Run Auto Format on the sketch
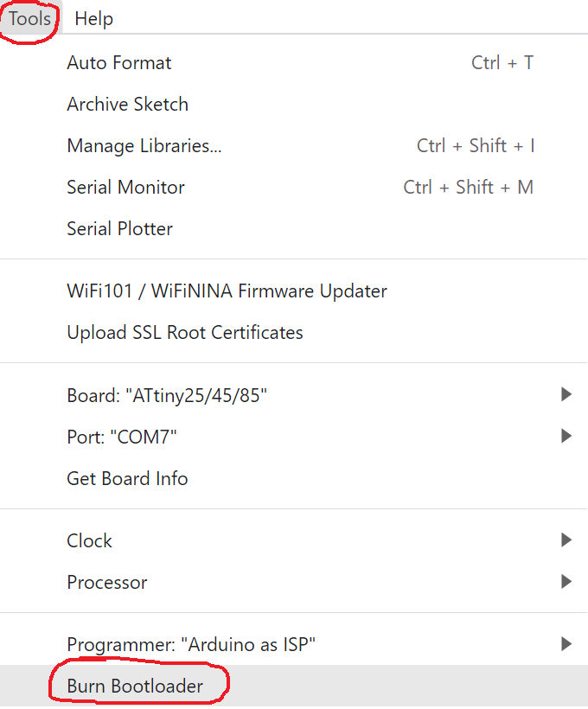The height and width of the screenshot is (709, 588). [119, 63]
